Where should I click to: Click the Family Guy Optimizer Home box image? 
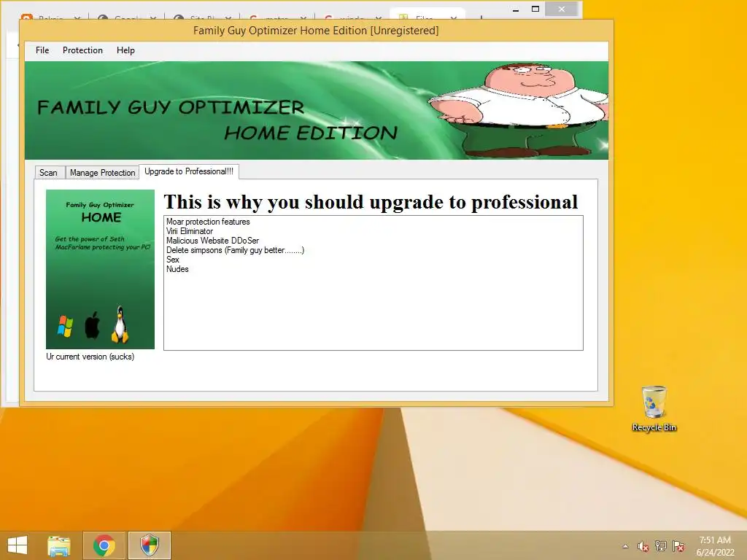tap(100, 269)
